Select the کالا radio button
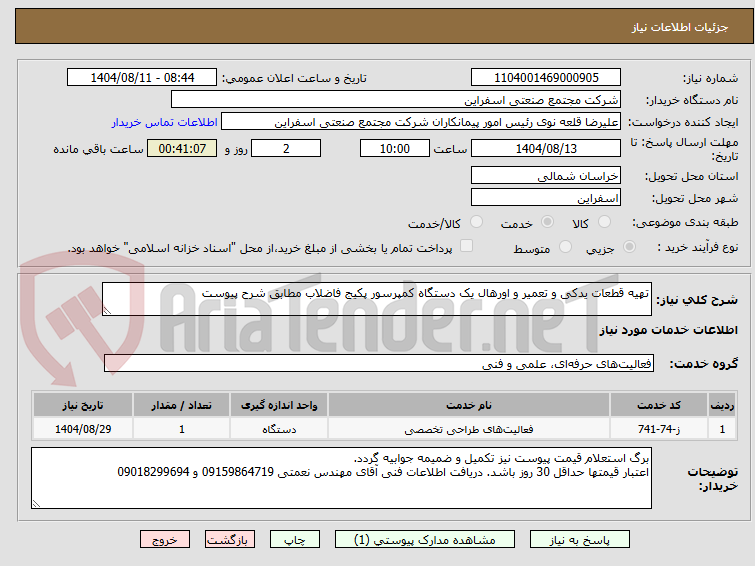 click(x=604, y=222)
